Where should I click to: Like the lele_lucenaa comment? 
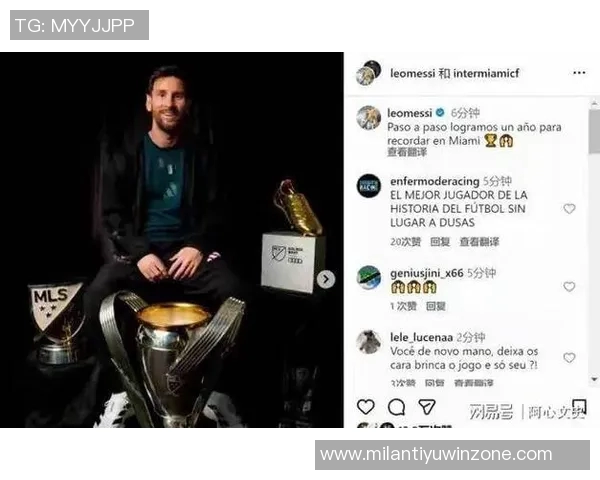click(x=569, y=358)
